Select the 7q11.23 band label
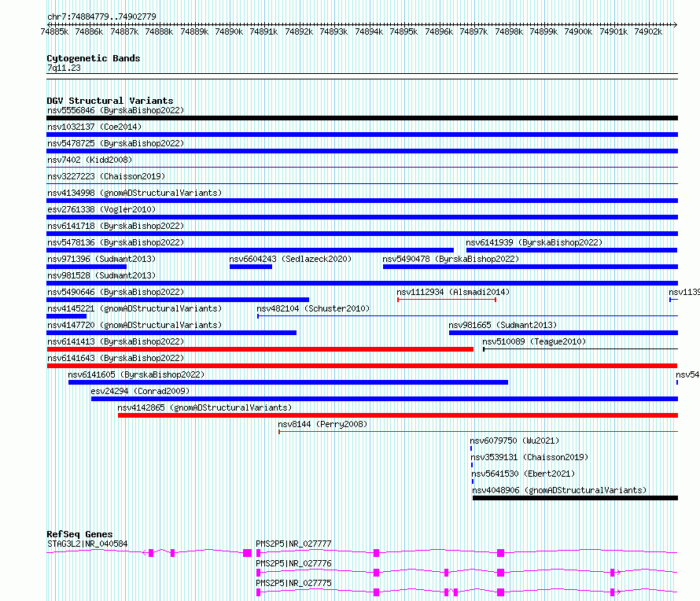This screenshot has height=601, width=700. 64,68
